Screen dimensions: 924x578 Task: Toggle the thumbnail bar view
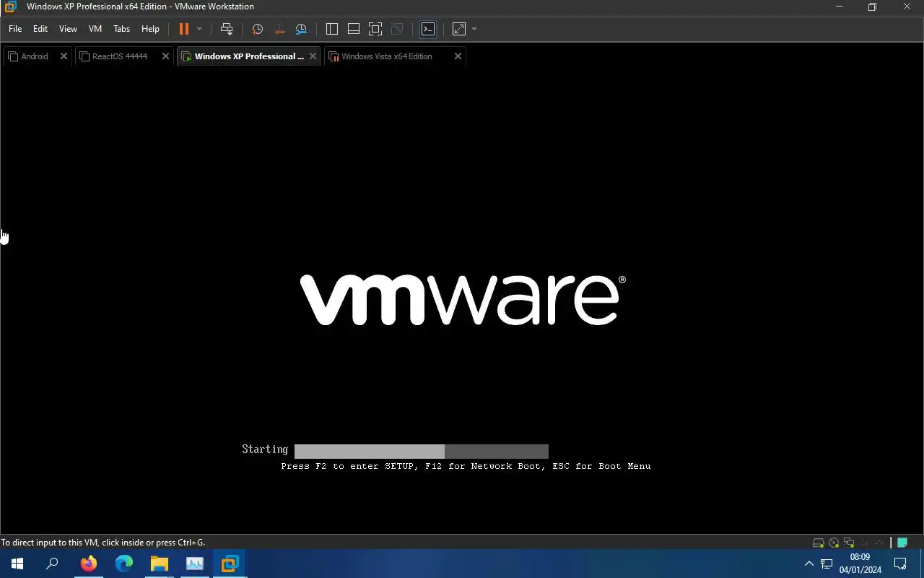tap(354, 29)
